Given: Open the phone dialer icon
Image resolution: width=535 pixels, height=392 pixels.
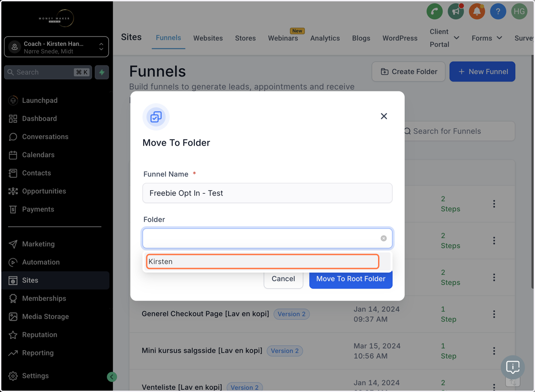Looking at the screenshot, I should 434,12.
